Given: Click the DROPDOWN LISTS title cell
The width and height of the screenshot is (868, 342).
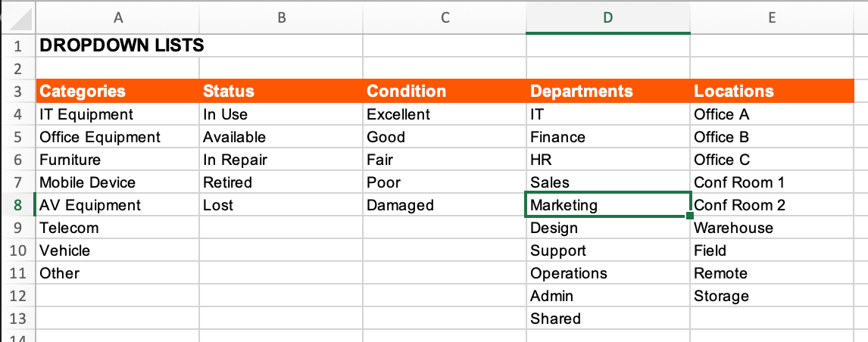Looking at the screenshot, I should (121, 45).
